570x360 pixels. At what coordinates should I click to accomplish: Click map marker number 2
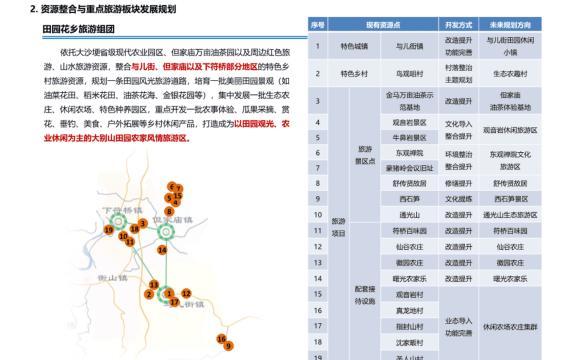click(x=149, y=294)
